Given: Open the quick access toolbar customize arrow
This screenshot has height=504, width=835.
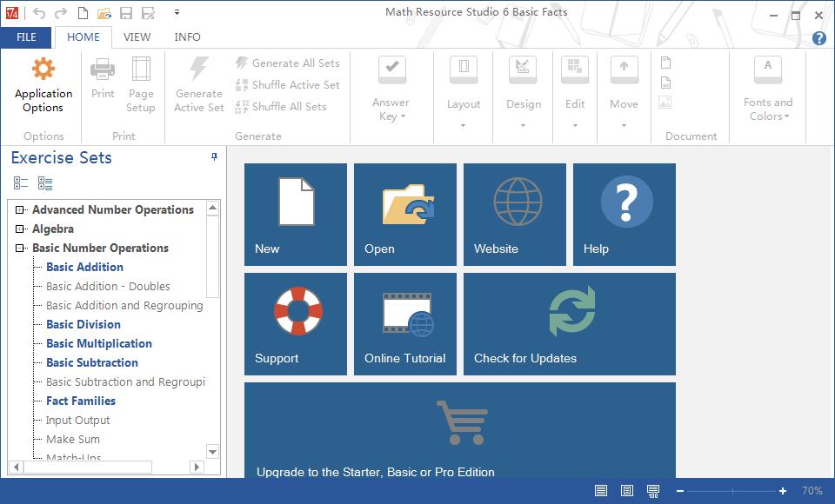Looking at the screenshot, I should click(x=177, y=12).
